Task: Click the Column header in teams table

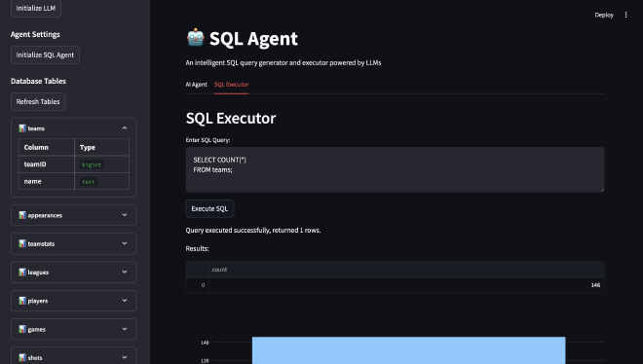Action: [x=47, y=147]
